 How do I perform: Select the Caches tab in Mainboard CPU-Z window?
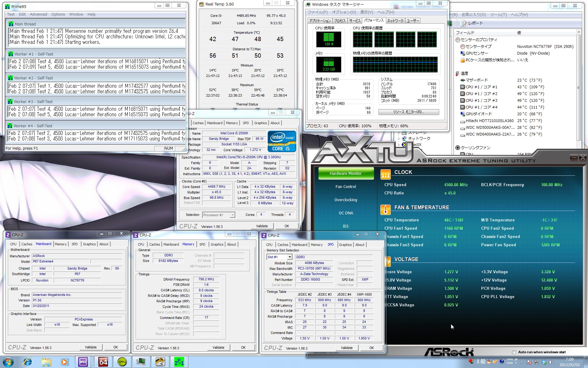point(27,244)
